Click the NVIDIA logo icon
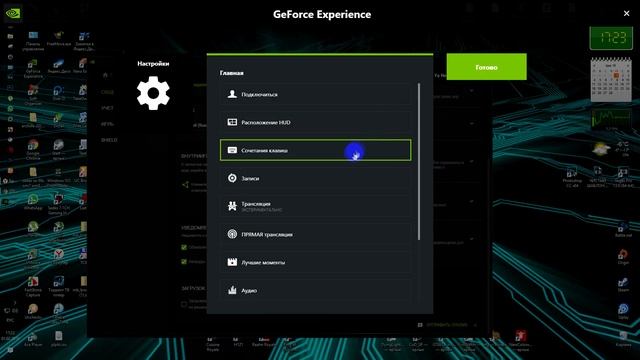 tap(13, 13)
